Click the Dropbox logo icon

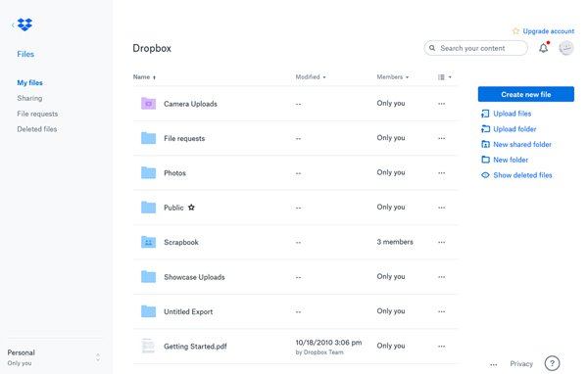coord(24,24)
